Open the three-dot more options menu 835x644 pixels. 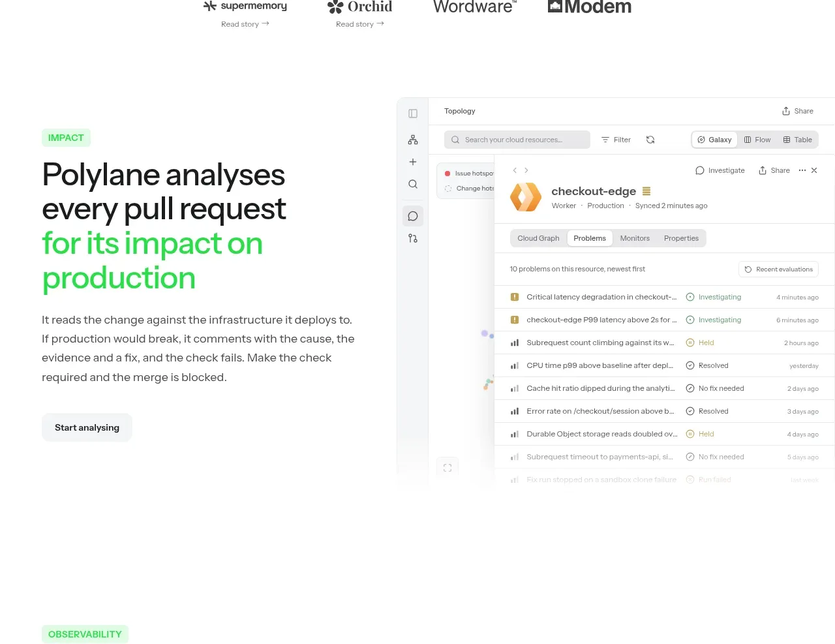(x=802, y=170)
